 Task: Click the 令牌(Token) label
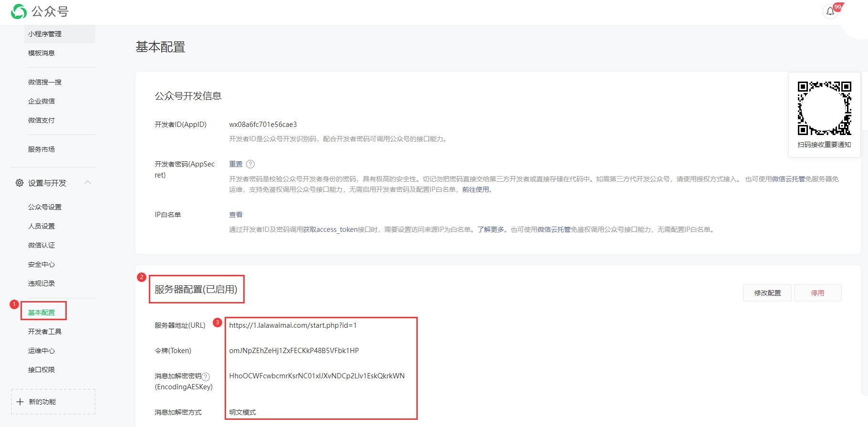coord(173,351)
